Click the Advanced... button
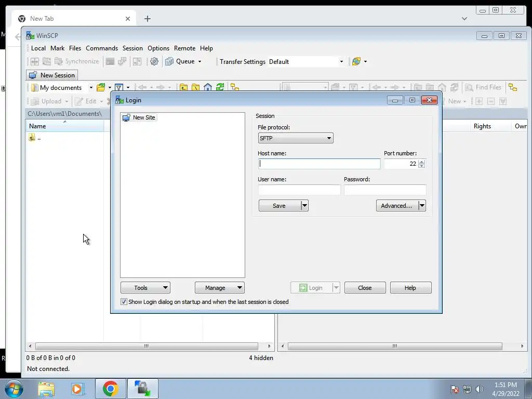This screenshot has height=399, width=532. [396, 206]
